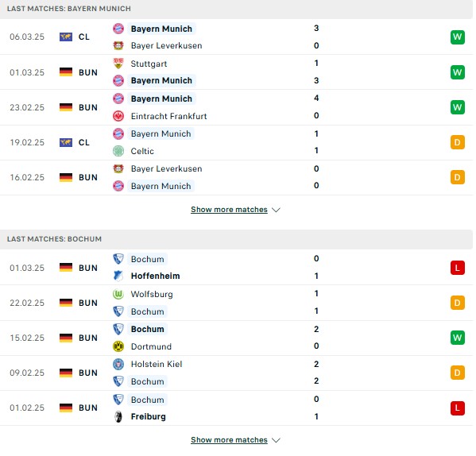The height and width of the screenshot is (456, 476).
Task: Click the Freiburg club crest
Action: tap(118, 416)
